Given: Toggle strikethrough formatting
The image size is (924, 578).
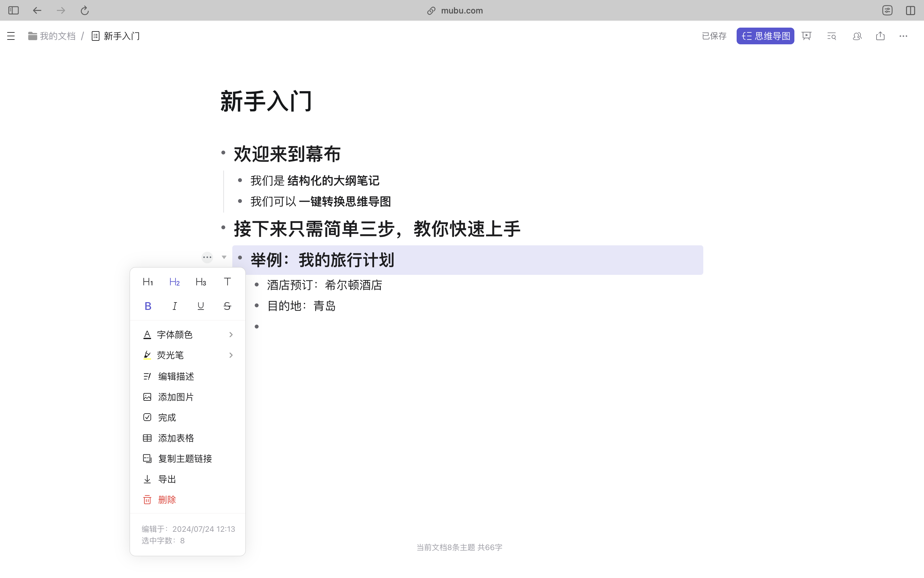Looking at the screenshot, I should coord(227,306).
